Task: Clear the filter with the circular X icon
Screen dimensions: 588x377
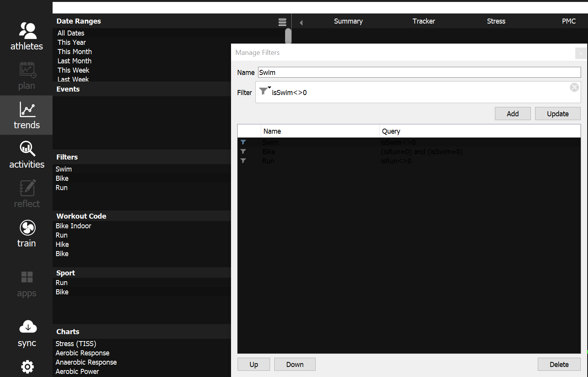Action: pyautogui.click(x=574, y=87)
